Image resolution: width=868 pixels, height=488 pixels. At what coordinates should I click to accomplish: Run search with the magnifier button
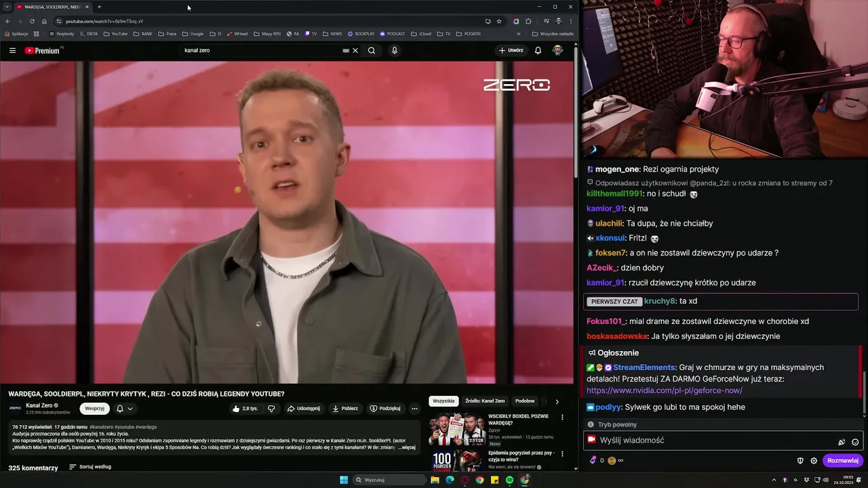[x=372, y=50]
